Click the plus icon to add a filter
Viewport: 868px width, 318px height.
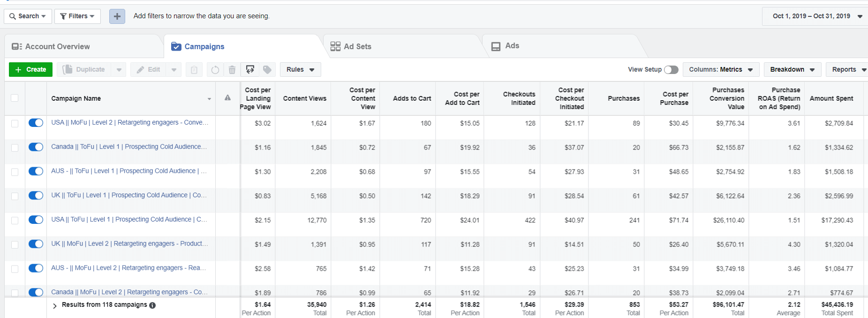(x=117, y=16)
